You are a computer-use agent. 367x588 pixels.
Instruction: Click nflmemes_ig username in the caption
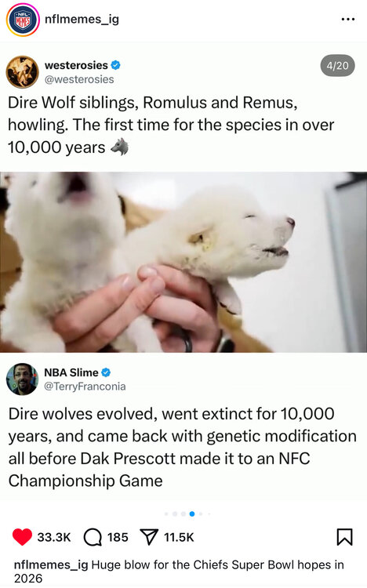point(51,565)
